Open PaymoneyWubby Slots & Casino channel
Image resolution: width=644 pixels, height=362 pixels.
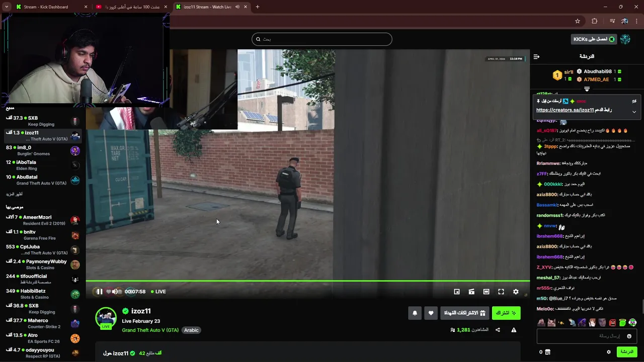click(x=43, y=264)
